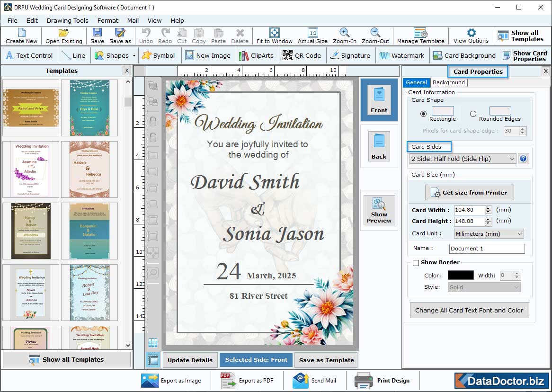This screenshot has height=392, width=552.
Task: Export the design as Image
Action: pyautogui.click(x=171, y=381)
